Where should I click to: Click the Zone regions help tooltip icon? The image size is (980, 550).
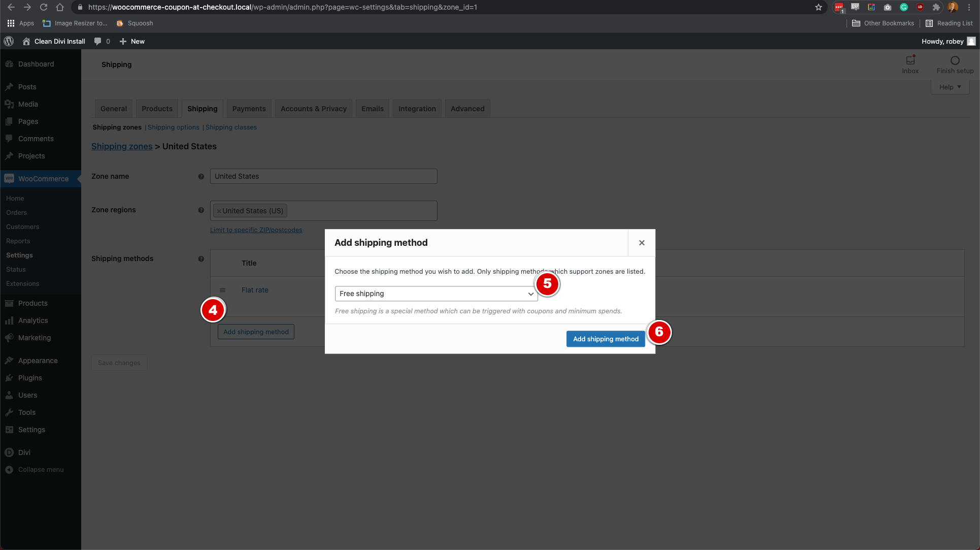pos(201,210)
